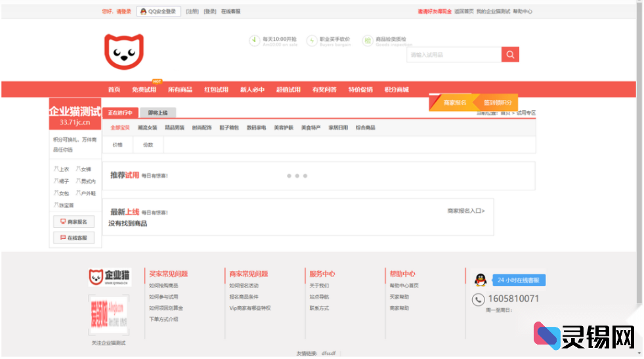This screenshot has width=644, height=359.
Task: Switch to the 正在进行中 tab
Action: click(x=120, y=112)
